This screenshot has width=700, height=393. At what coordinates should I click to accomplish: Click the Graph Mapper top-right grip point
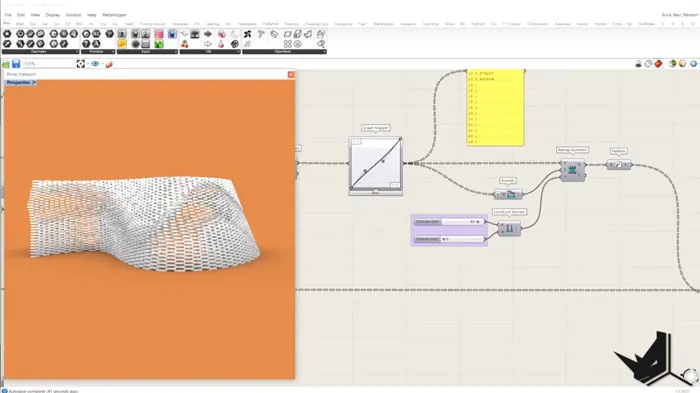400,139
